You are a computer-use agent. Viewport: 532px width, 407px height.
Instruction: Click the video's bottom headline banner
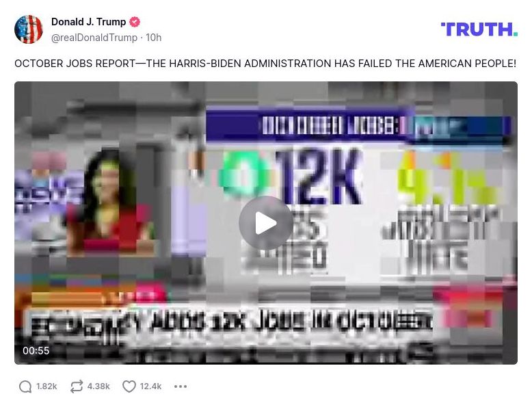pos(230,321)
